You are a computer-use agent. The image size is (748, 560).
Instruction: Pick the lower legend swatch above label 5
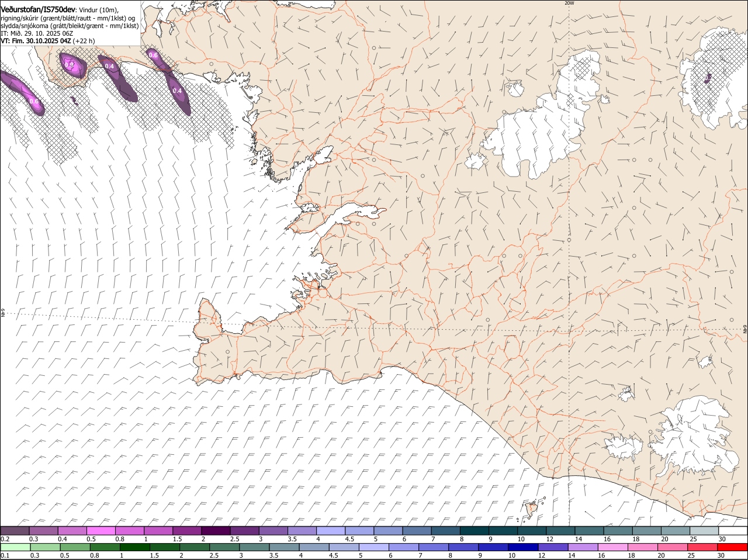(x=374, y=547)
